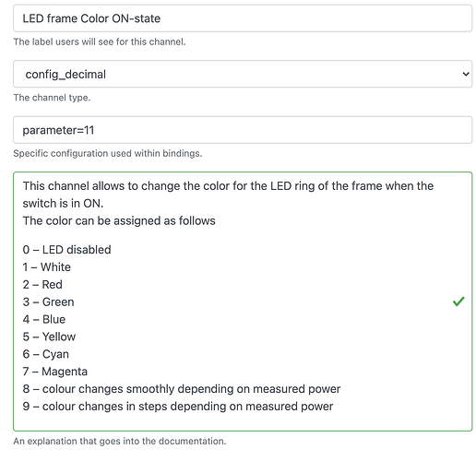476x461 pixels.
Task: Click the '2 – Red' line
Action: pos(42,285)
